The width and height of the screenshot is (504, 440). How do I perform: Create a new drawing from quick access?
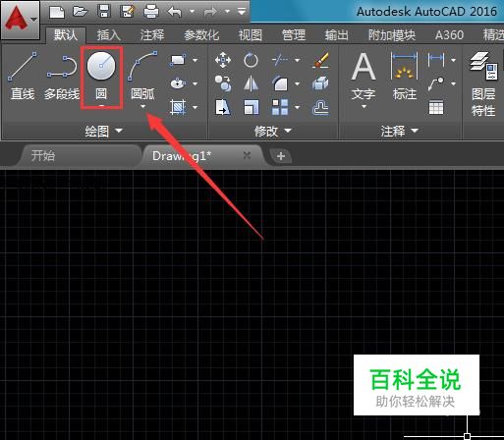57,12
